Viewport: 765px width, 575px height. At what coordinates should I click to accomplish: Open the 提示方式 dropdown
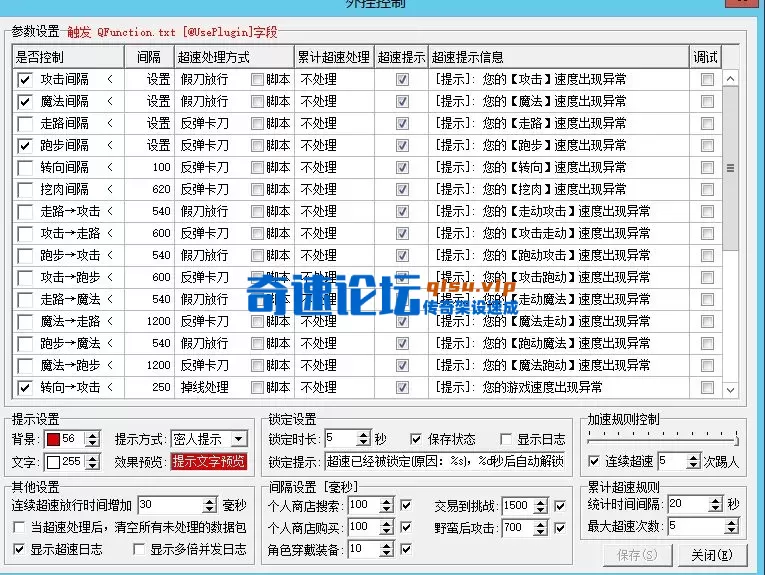[x=238, y=439]
